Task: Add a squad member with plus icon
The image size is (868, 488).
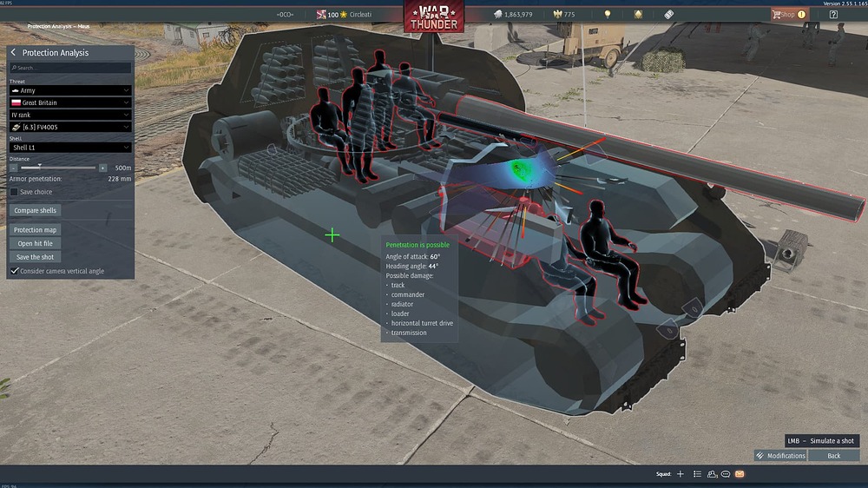Action: coord(681,474)
